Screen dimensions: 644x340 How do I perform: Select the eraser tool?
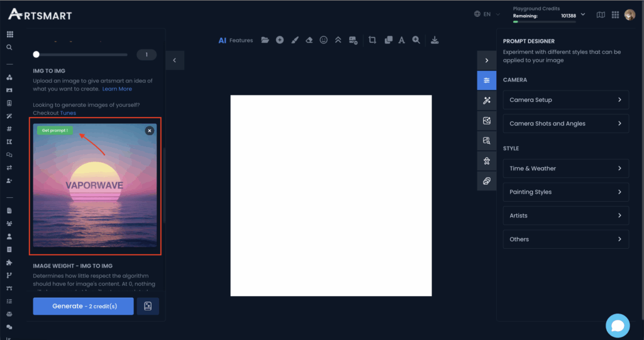[309, 40]
